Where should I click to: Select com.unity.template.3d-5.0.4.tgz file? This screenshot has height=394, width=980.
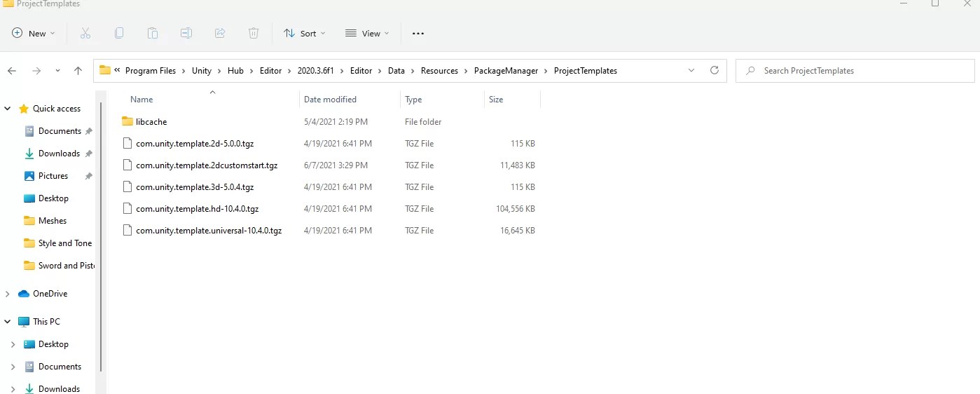pos(195,187)
